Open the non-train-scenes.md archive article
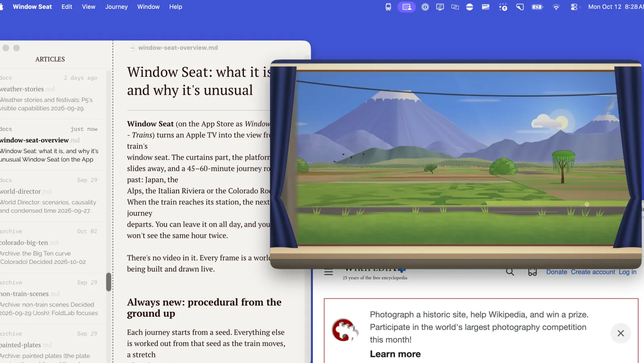Viewport: 644px width, 363px height. 52,299
